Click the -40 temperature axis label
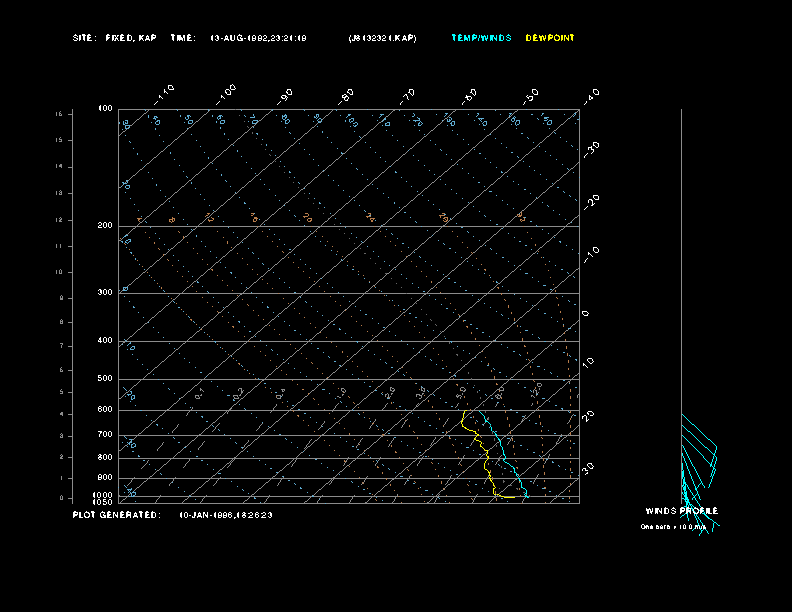 pos(591,95)
